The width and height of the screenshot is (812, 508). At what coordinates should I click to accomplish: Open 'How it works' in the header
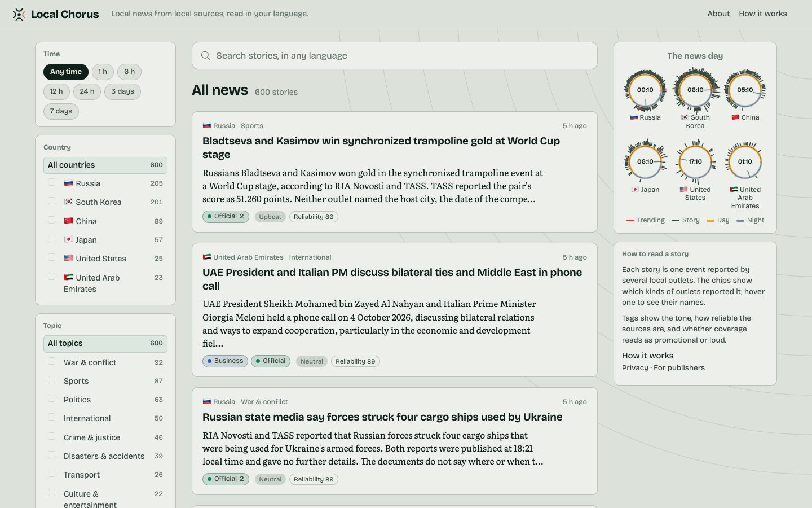tap(763, 14)
